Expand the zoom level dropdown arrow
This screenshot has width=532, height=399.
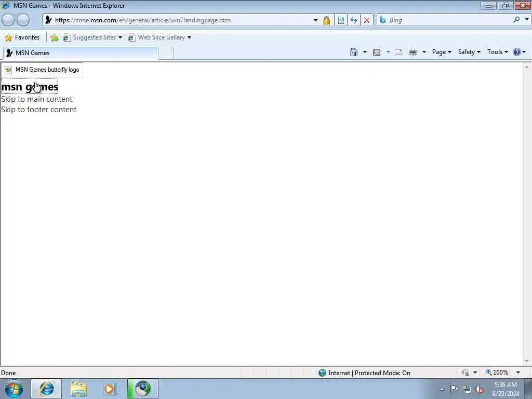click(518, 373)
